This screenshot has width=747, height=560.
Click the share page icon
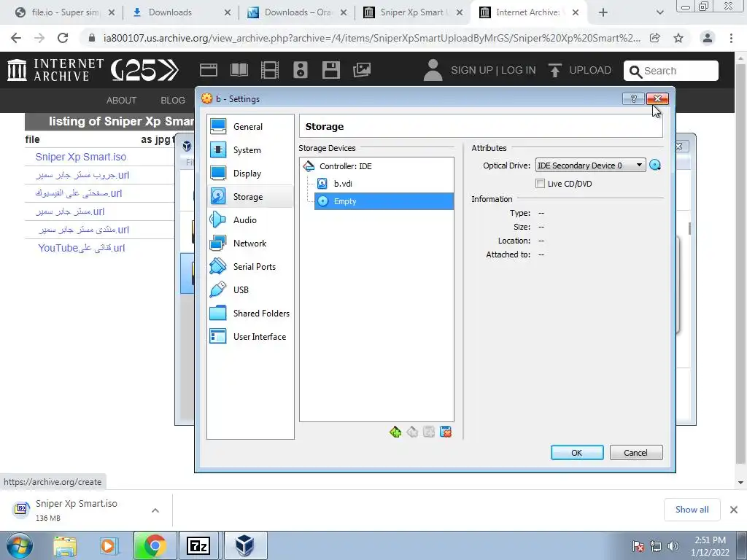tap(656, 38)
